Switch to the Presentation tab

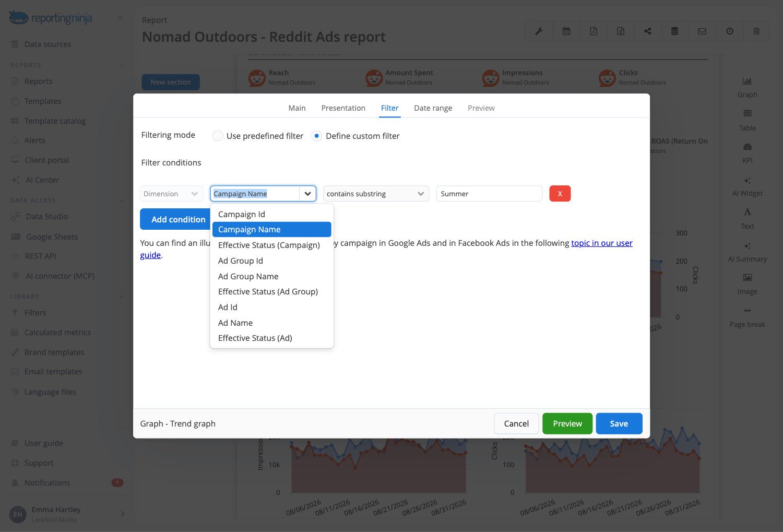pyautogui.click(x=343, y=108)
